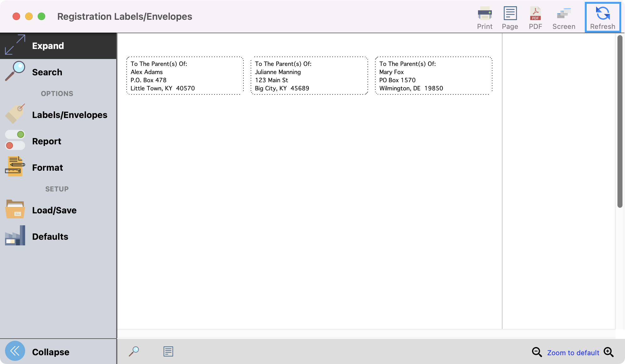Select the Julianne Manning address label

click(x=309, y=76)
